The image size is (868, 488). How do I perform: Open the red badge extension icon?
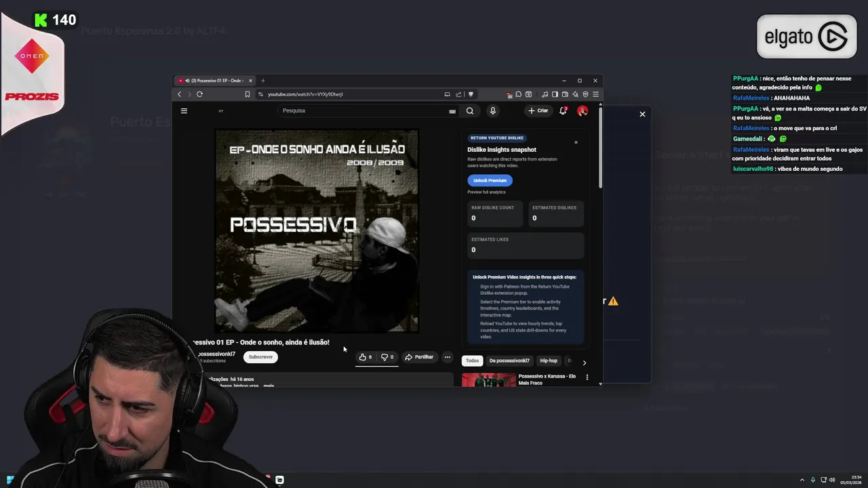[509, 94]
